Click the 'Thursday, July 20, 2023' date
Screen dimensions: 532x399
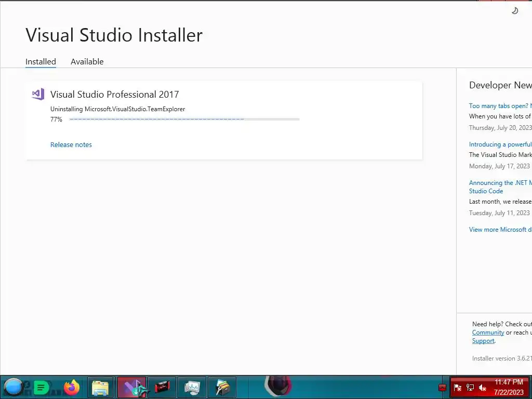point(500,128)
